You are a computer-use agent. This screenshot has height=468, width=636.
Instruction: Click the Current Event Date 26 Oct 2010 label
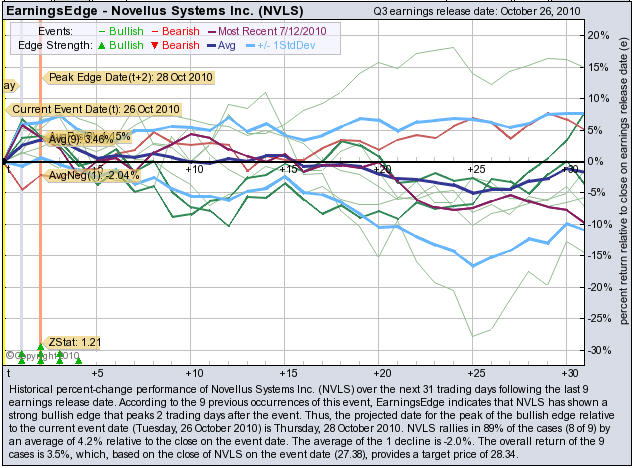tap(95, 109)
